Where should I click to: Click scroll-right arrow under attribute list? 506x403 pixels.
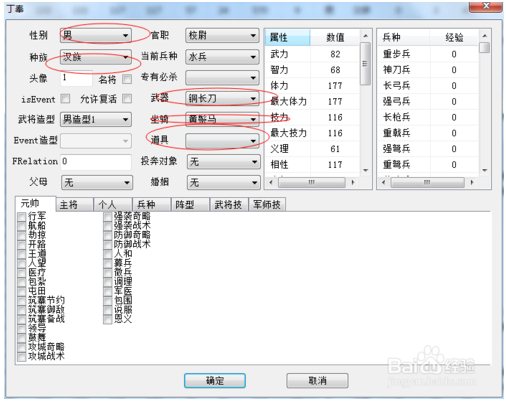pos(353,182)
